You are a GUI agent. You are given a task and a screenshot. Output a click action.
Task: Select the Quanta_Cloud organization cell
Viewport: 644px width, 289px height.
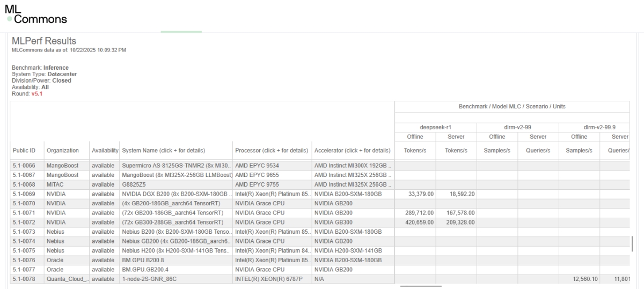pos(67,279)
